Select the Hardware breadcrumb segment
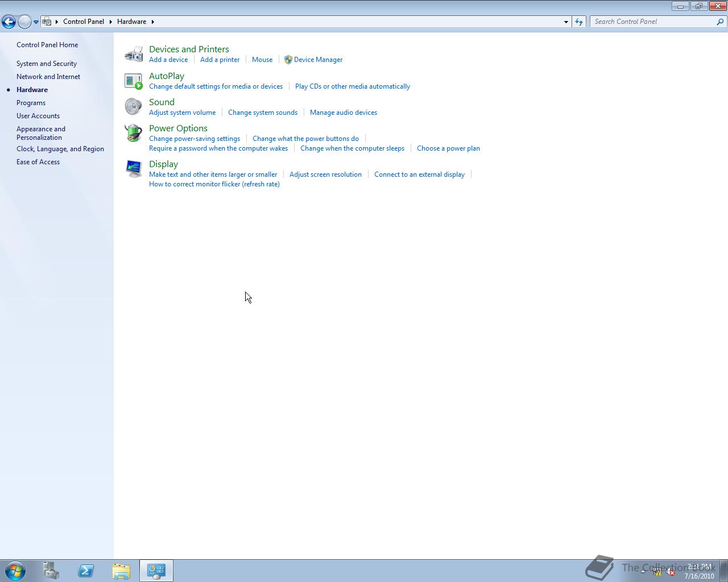Image resolution: width=728 pixels, height=582 pixels. 132,22
